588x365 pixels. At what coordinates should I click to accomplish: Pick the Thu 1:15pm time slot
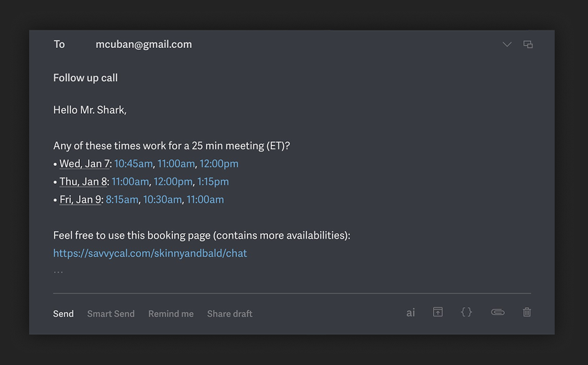(213, 182)
